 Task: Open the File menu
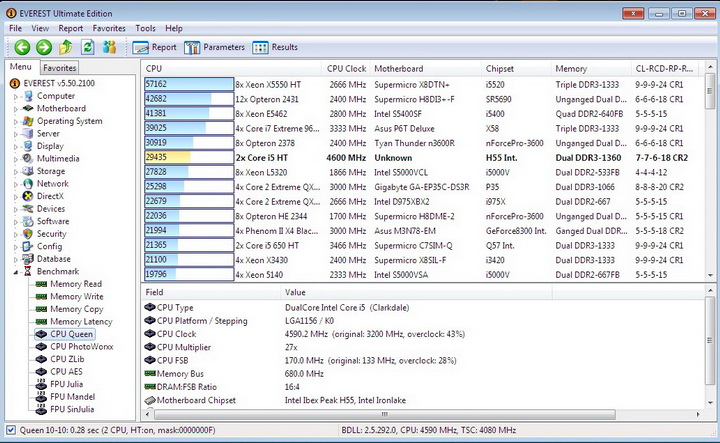coord(16,28)
